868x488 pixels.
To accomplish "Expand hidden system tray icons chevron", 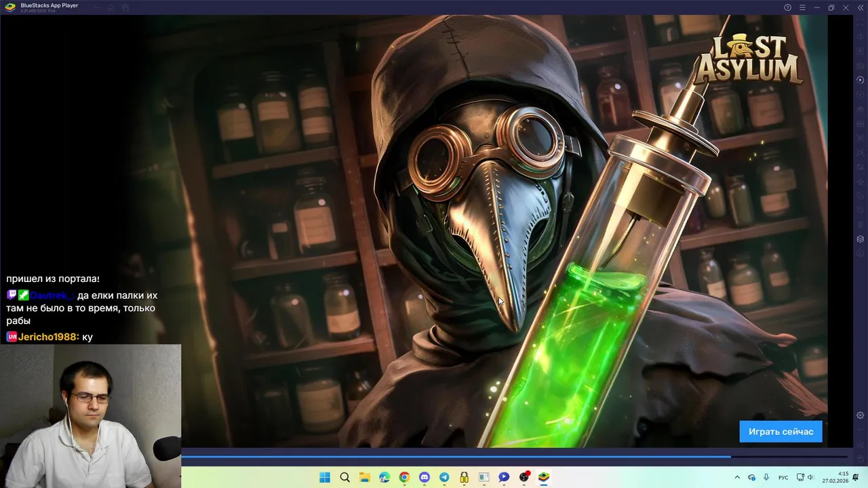I will [737, 477].
